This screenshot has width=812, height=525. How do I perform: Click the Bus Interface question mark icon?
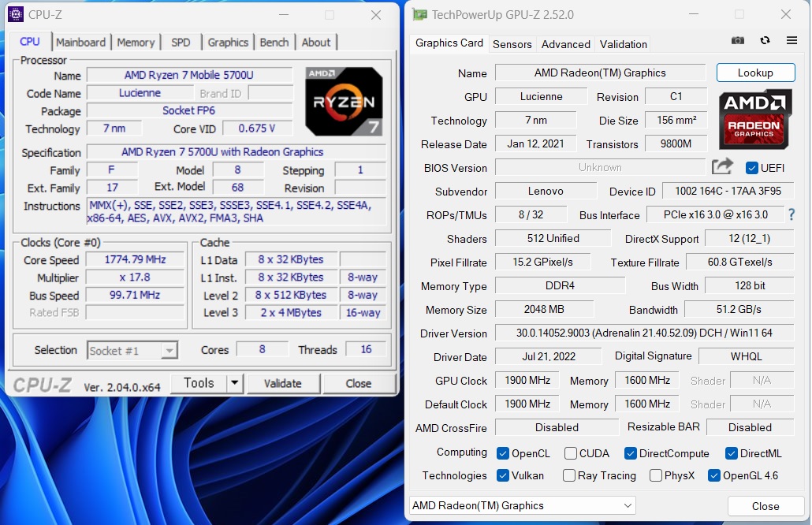[792, 214]
